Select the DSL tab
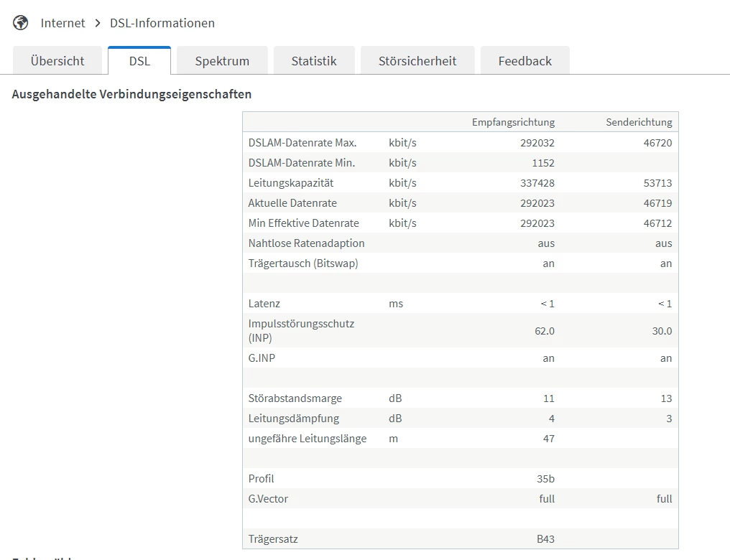The width and height of the screenshot is (730, 560). [139, 61]
